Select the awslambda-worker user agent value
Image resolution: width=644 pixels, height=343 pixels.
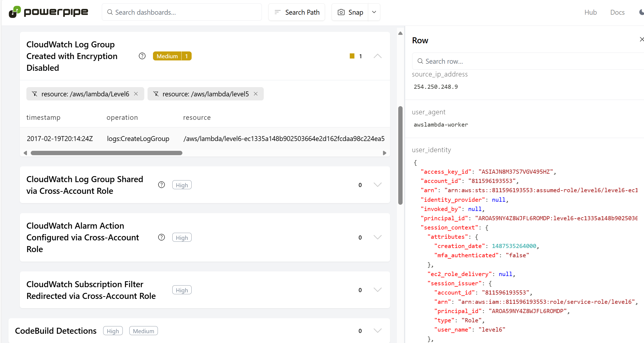pyautogui.click(x=441, y=125)
